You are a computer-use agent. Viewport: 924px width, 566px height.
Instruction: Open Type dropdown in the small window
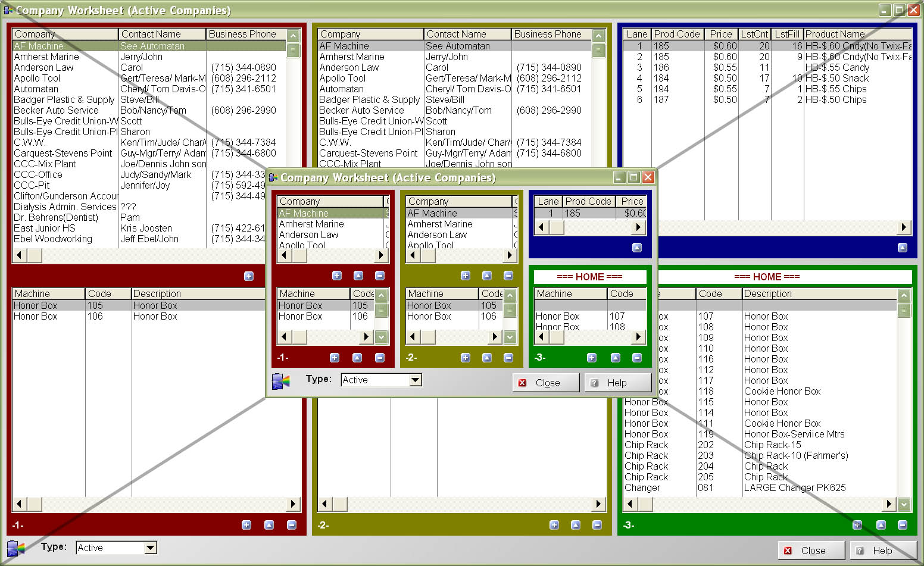(415, 380)
